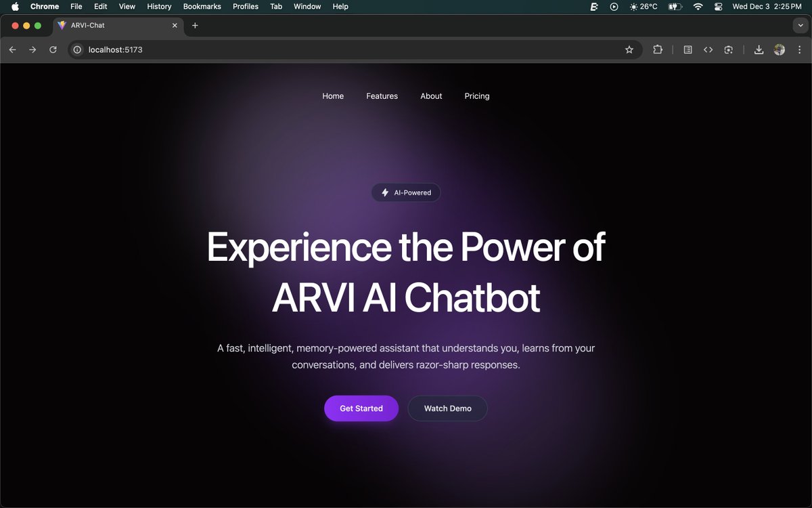The height and width of the screenshot is (508, 812).
Task: Expand the tab search chevron
Action: pos(800,25)
